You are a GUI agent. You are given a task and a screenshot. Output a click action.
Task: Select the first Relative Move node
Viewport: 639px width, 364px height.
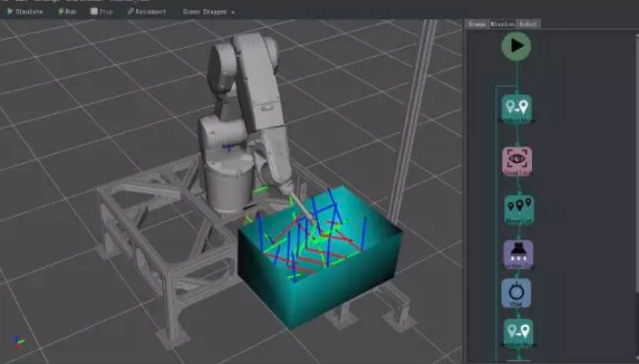coord(518,109)
